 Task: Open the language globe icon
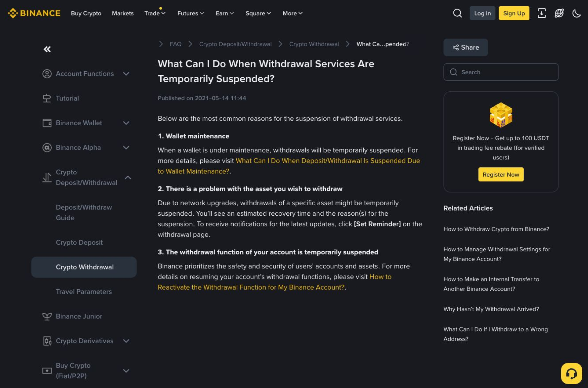pos(559,13)
